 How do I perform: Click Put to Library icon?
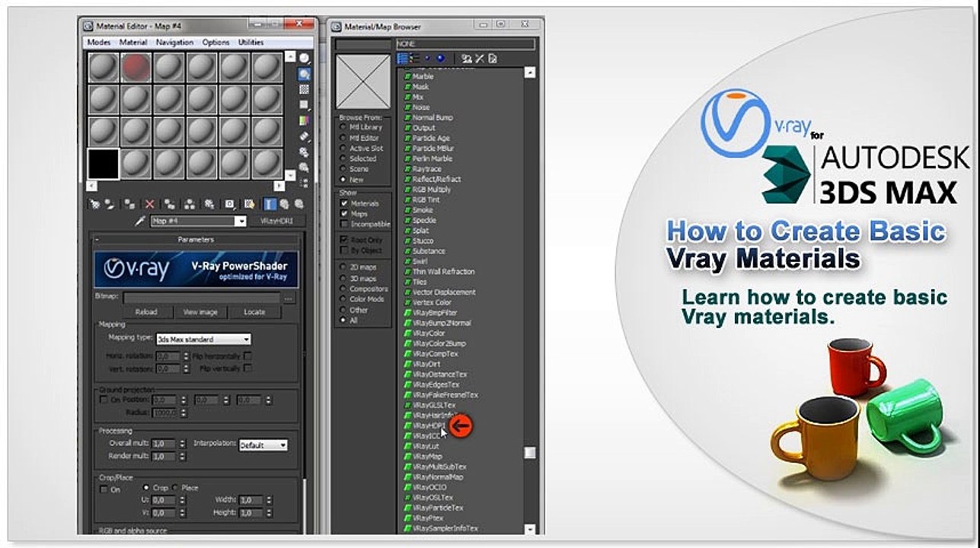pos(209,204)
